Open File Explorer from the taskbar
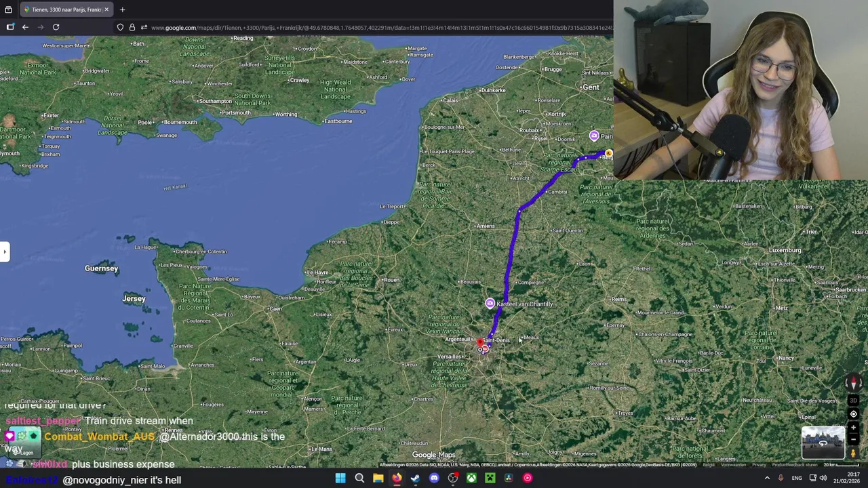 pyautogui.click(x=378, y=478)
